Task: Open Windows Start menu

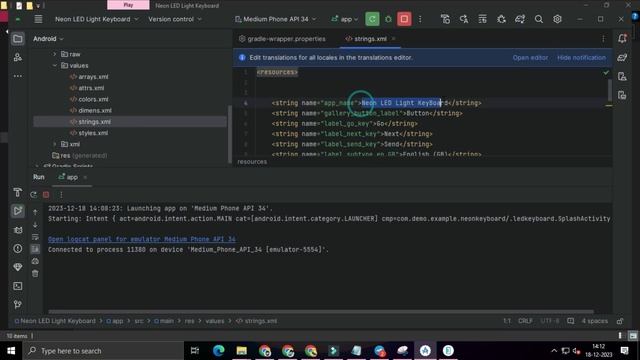Action: 11,351
